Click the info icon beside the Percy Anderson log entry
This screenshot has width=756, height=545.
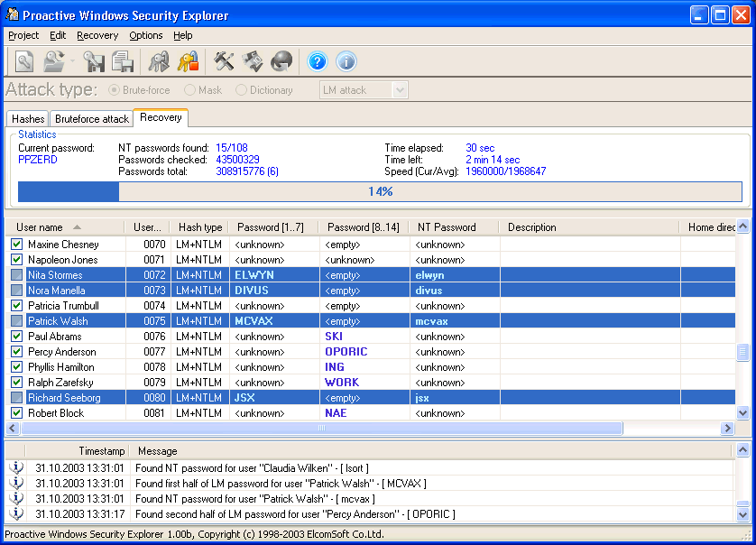[16, 513]
